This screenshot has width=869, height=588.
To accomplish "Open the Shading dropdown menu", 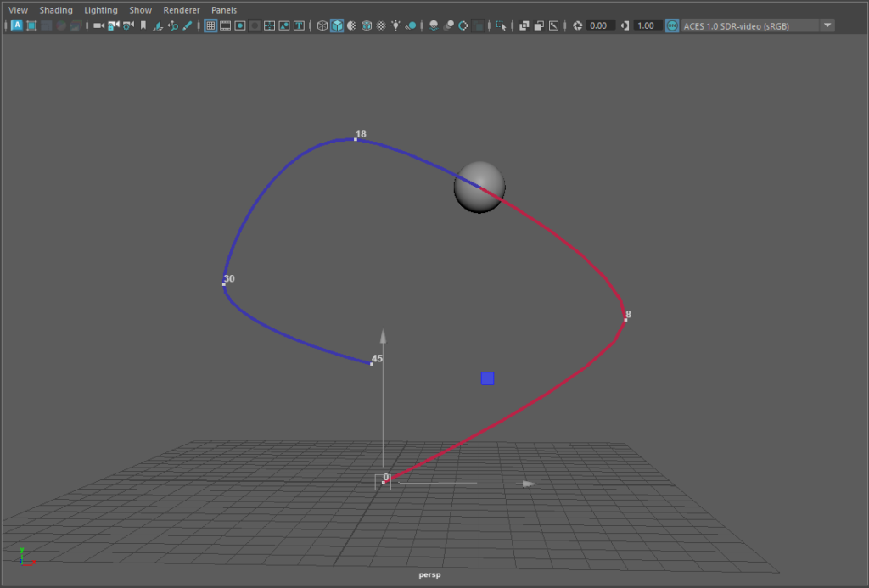I will [56, 10].
